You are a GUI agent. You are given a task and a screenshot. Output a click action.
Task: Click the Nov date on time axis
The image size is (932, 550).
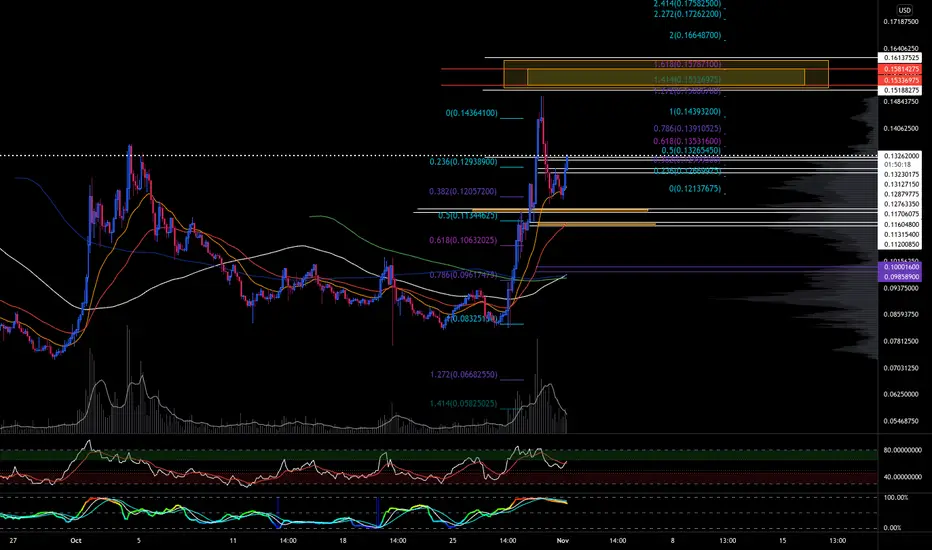[x=563, y=540]
